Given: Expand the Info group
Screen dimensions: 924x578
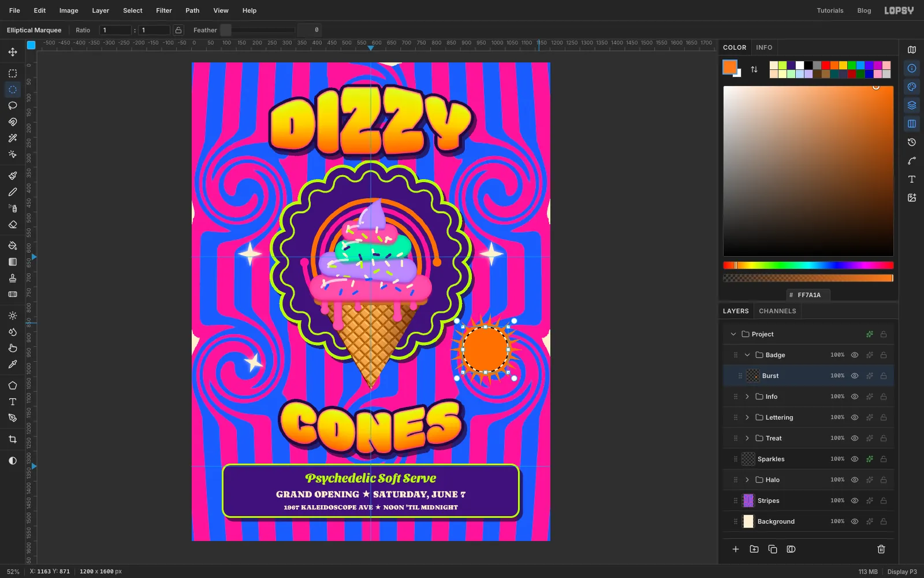Looking at the screenshot, I should pos(747,397).
